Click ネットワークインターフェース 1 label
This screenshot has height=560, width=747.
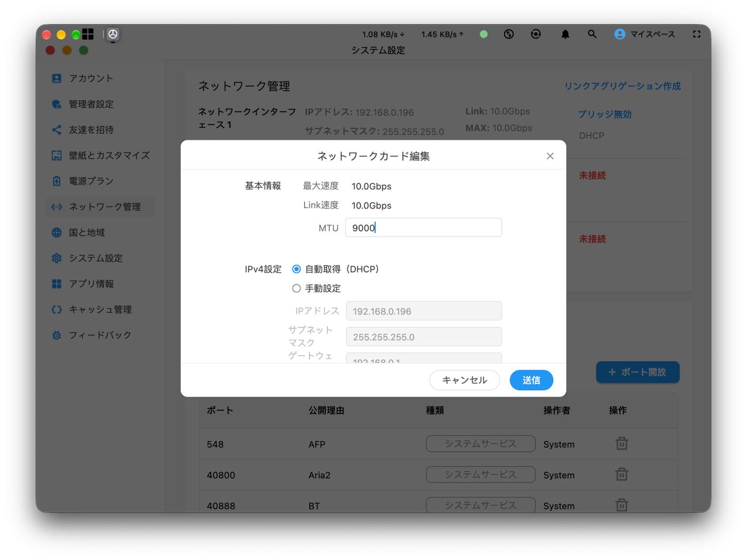click(x=247, y=118)
